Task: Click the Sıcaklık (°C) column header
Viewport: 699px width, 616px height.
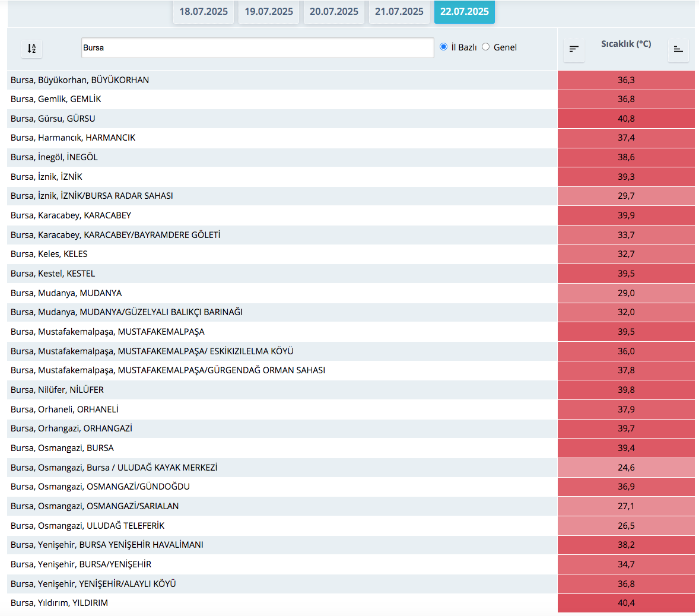Action: click(x=626, y=44)
